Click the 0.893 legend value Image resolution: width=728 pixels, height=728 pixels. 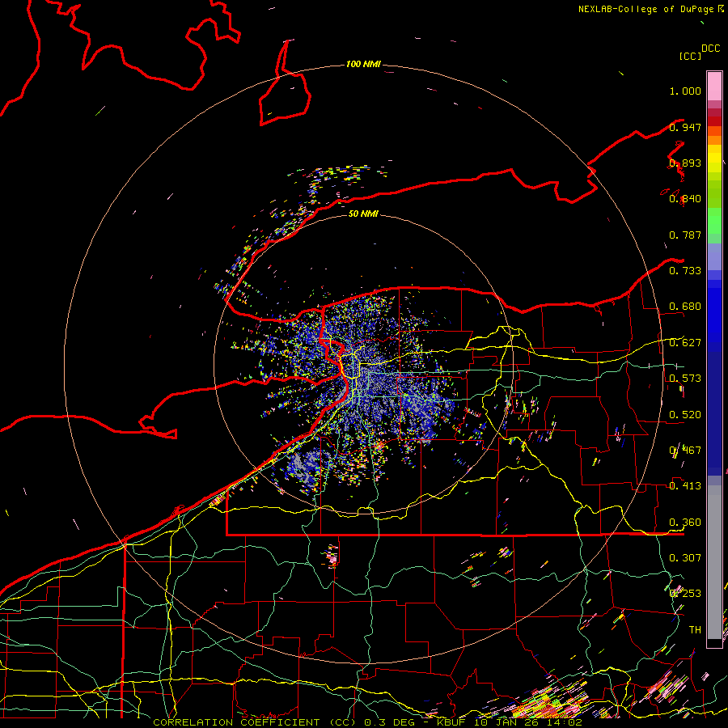[x=685, y=163]
